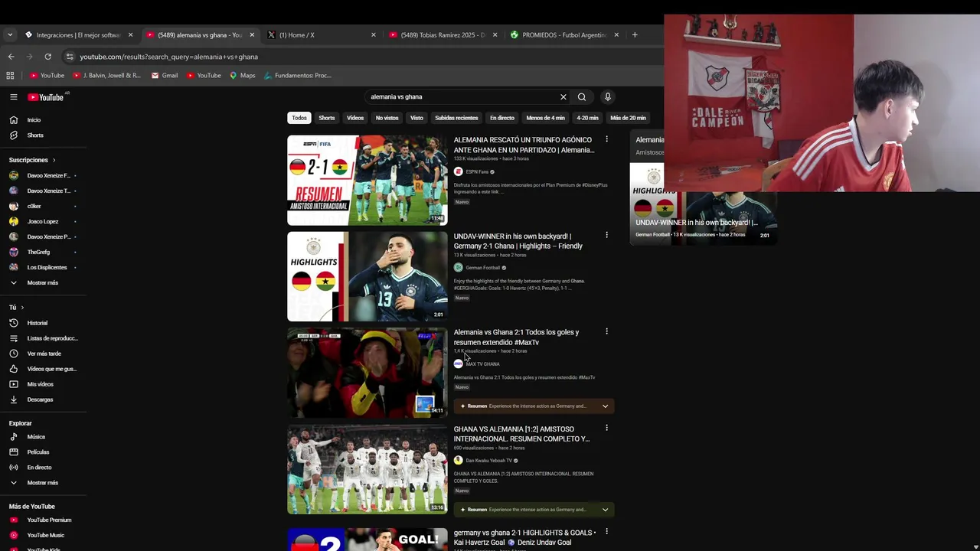This screenshot has height=551, width=980.
Task: Select the Todos filter chip
Action: 299,118
